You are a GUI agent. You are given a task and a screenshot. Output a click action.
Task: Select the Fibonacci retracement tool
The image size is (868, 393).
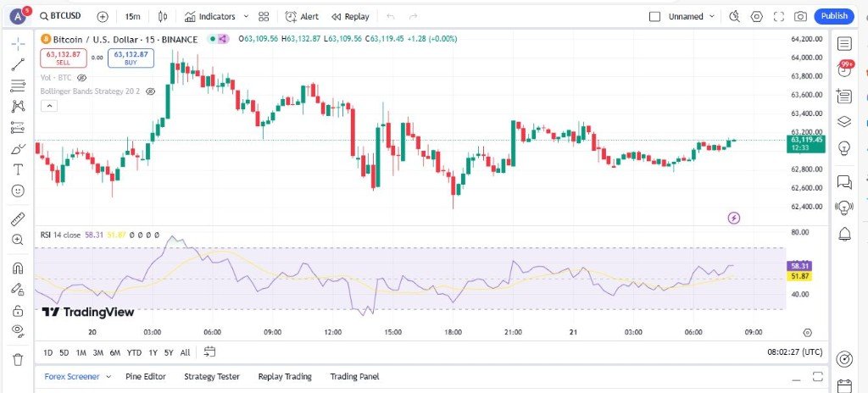click(19, 86)
